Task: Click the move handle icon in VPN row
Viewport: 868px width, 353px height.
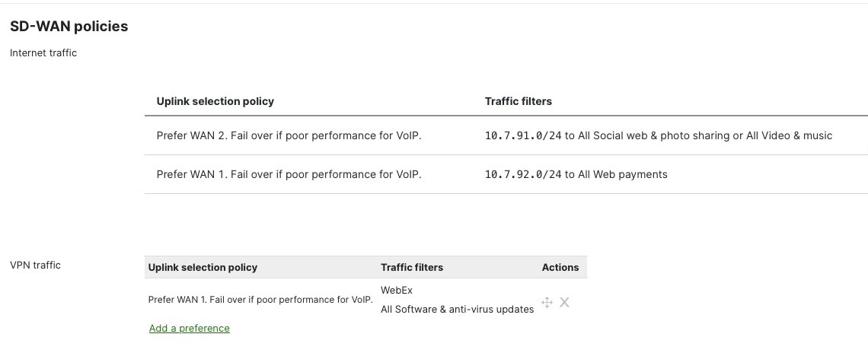Action: [547, 302]
